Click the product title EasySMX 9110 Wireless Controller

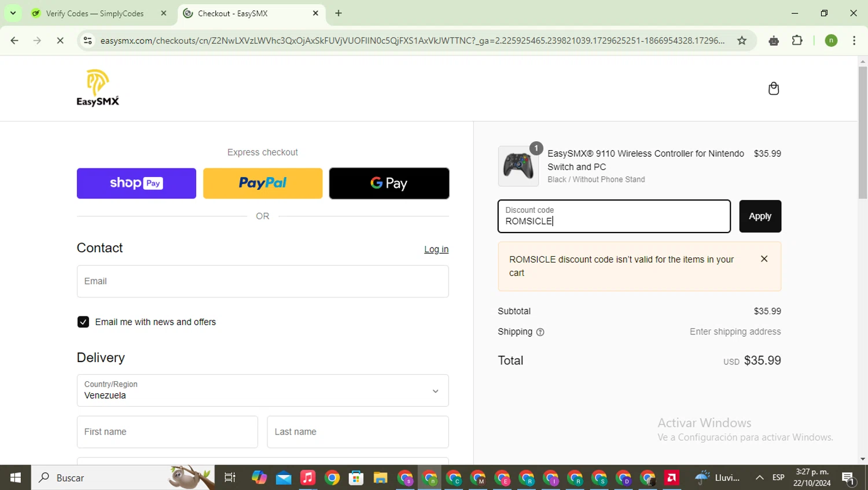[646, 160]
